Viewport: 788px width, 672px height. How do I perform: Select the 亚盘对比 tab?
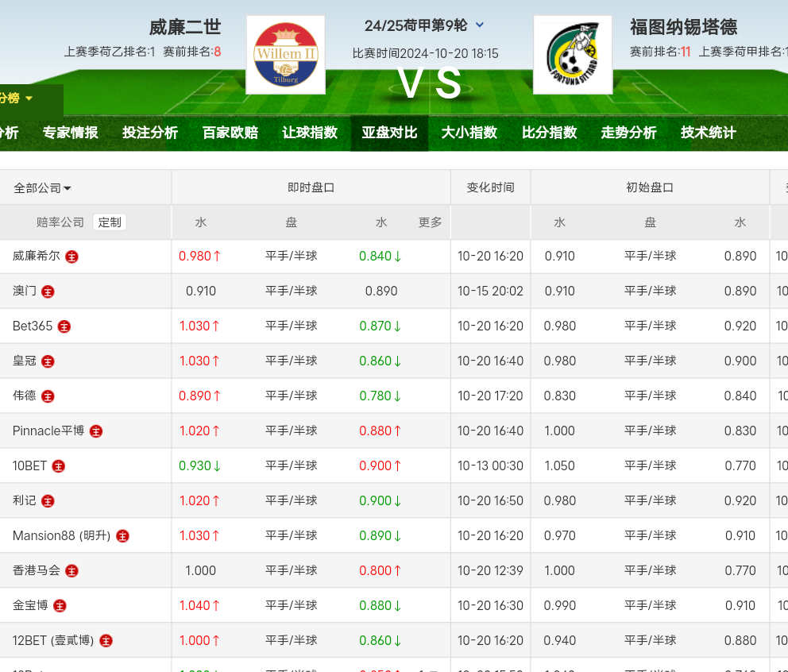(389, 133)
